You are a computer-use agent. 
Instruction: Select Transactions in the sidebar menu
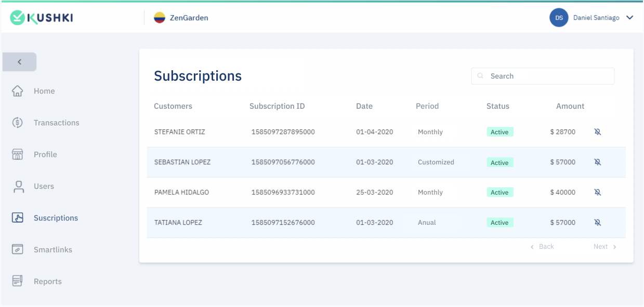56,122
